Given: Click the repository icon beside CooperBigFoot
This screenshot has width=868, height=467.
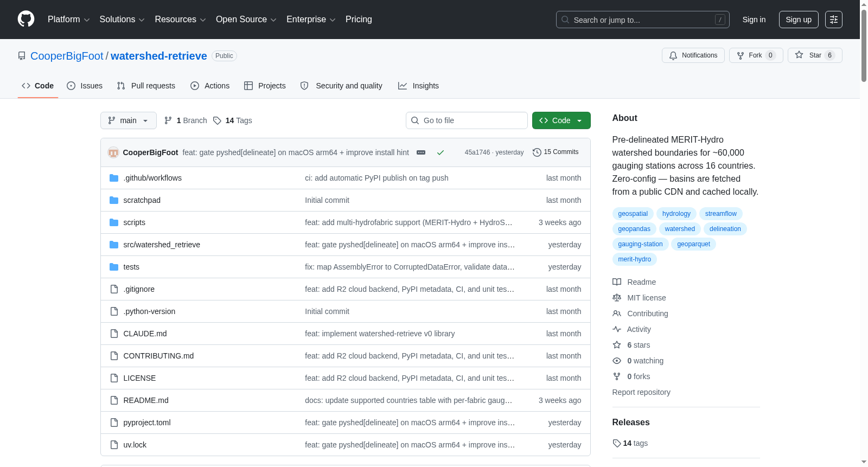Looking at the screenshot, I should point(22,56).
